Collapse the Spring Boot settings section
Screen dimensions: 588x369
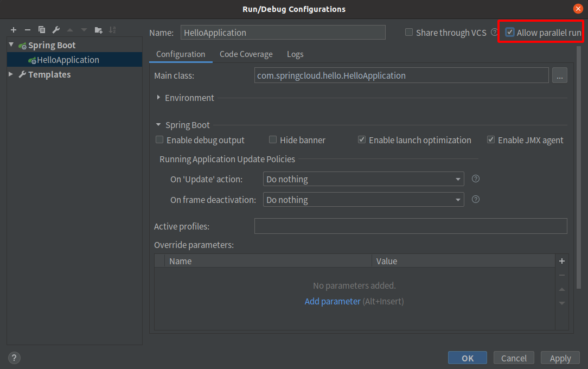click(158, 124)
